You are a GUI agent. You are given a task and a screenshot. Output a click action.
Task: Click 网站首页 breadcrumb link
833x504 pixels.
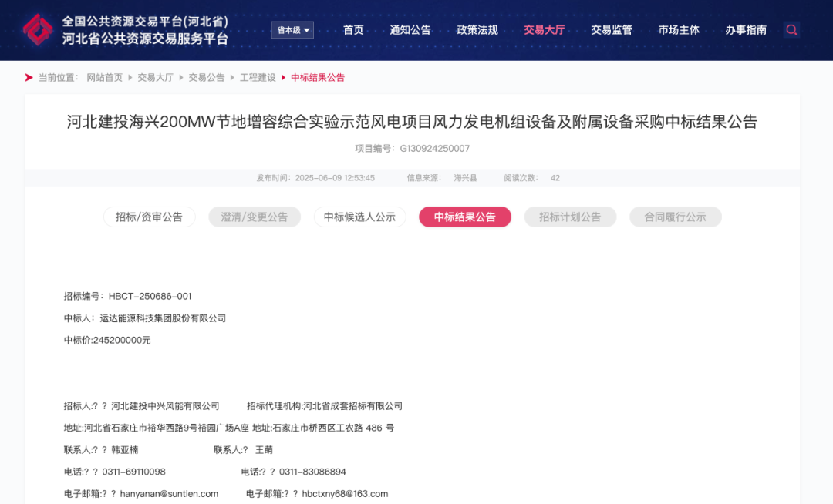[105, 78]
